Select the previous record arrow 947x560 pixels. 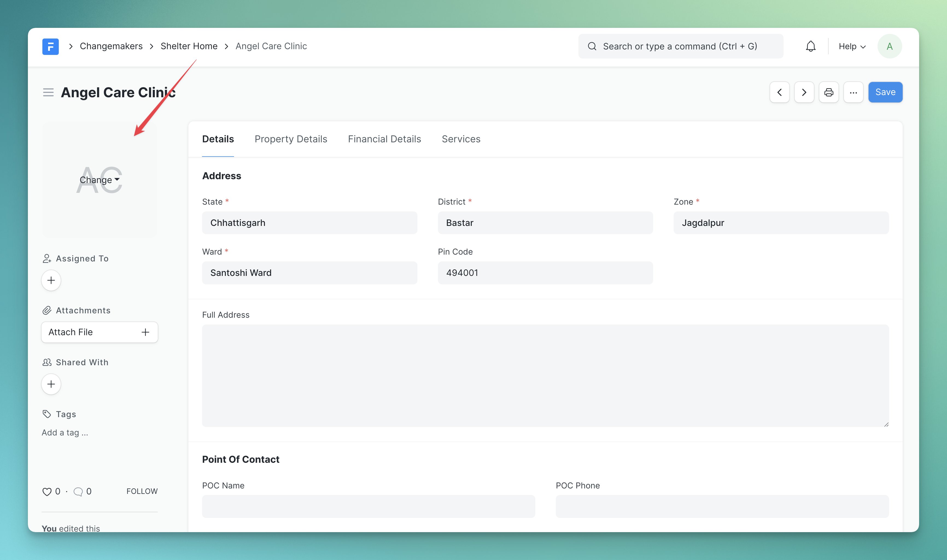coord(779,92)
